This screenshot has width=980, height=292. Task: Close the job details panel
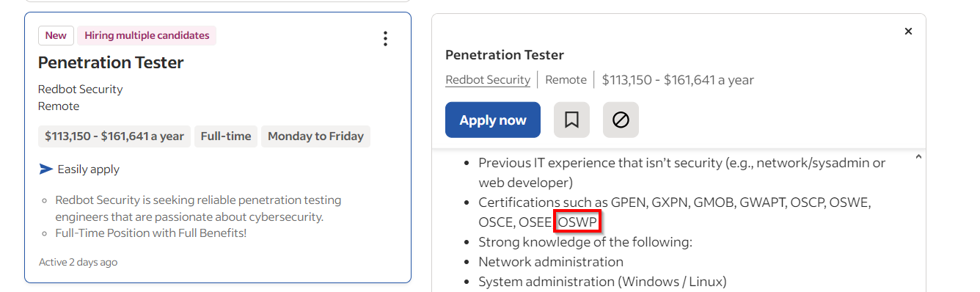(x=908, y=32)
